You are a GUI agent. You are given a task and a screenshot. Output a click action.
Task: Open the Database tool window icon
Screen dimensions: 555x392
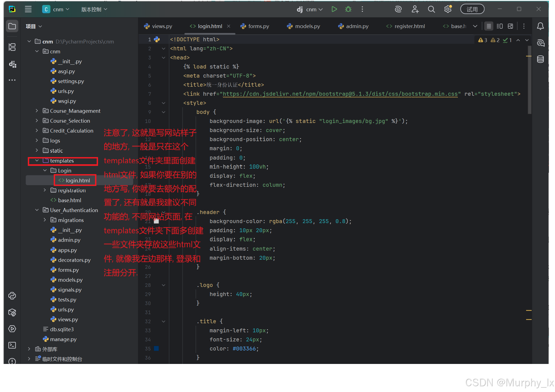pos(540,59)
